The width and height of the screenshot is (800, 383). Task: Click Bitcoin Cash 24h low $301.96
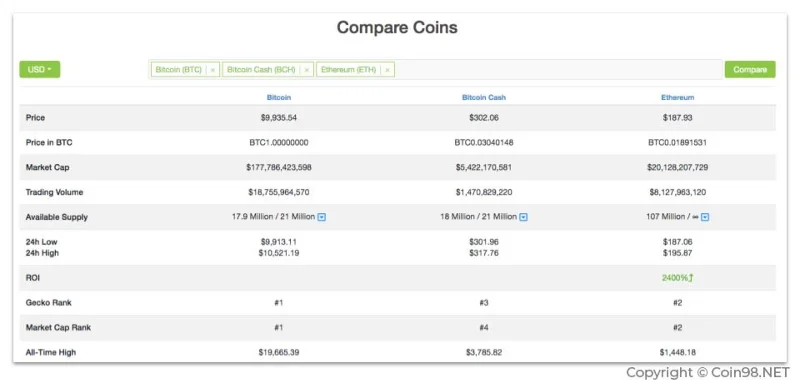coord(484,242)
